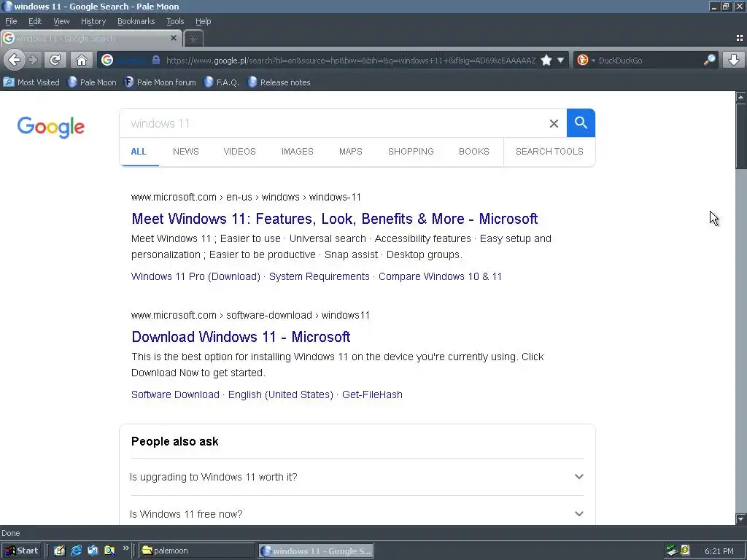
Task: Open the Bookmarks menu
Action: coord(136,21)
